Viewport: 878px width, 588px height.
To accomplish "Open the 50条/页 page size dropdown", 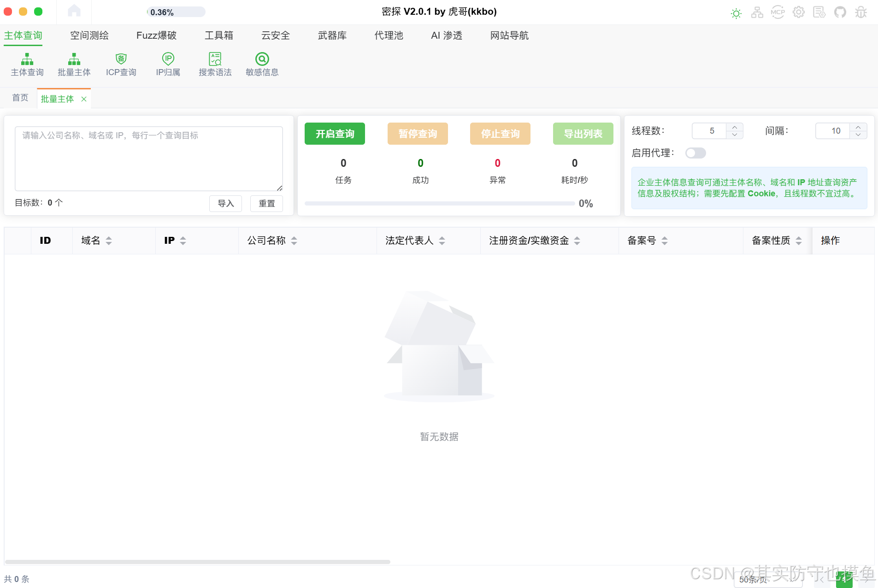I will pyautogui.click(x=767, y=580).
